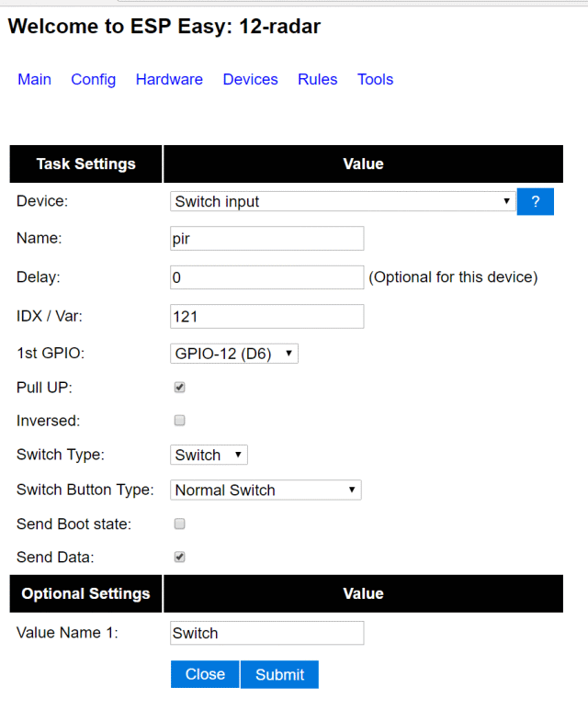Open the blue question mark help button
This screenshot has height=710, width=588.
coord(535,201)
